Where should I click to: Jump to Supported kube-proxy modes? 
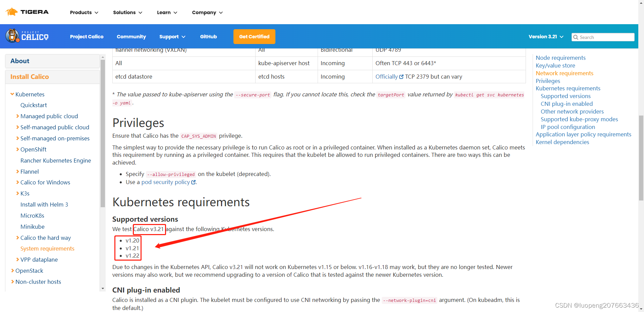pos(579,119)
